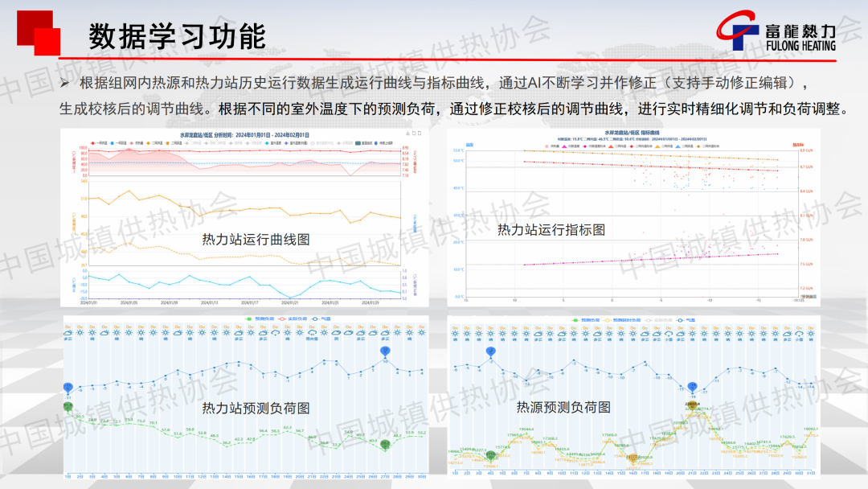Click the download icon on station curve chart

click(407, 133)
